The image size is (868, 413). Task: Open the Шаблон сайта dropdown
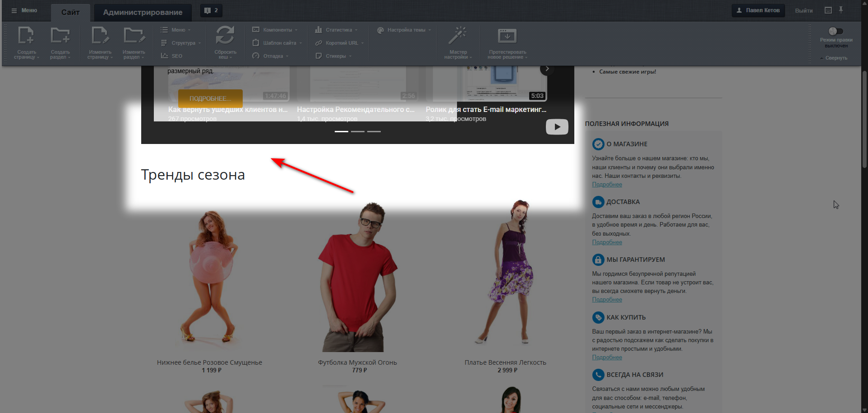click(279, 43)
